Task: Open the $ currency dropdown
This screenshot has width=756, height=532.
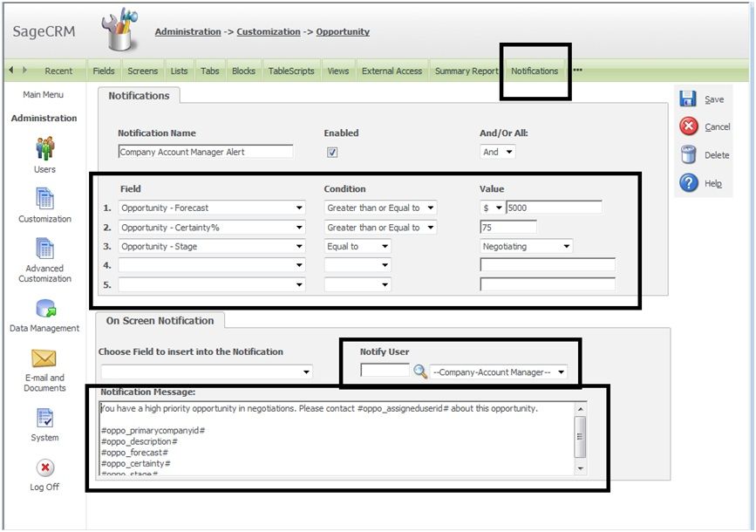Action: click(493, 208)
